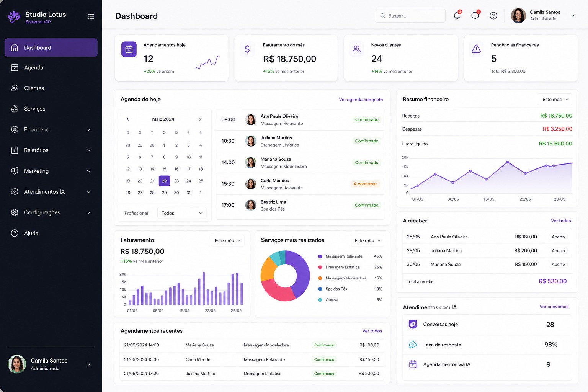Click the Ver agenda completa link
588x392 pixels.
[361, 100]
